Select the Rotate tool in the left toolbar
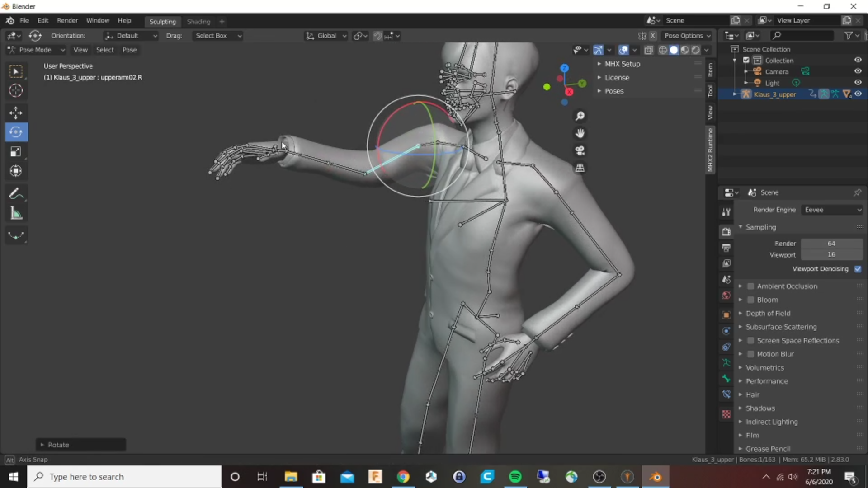The image size is (868, 488). (16, 132)
